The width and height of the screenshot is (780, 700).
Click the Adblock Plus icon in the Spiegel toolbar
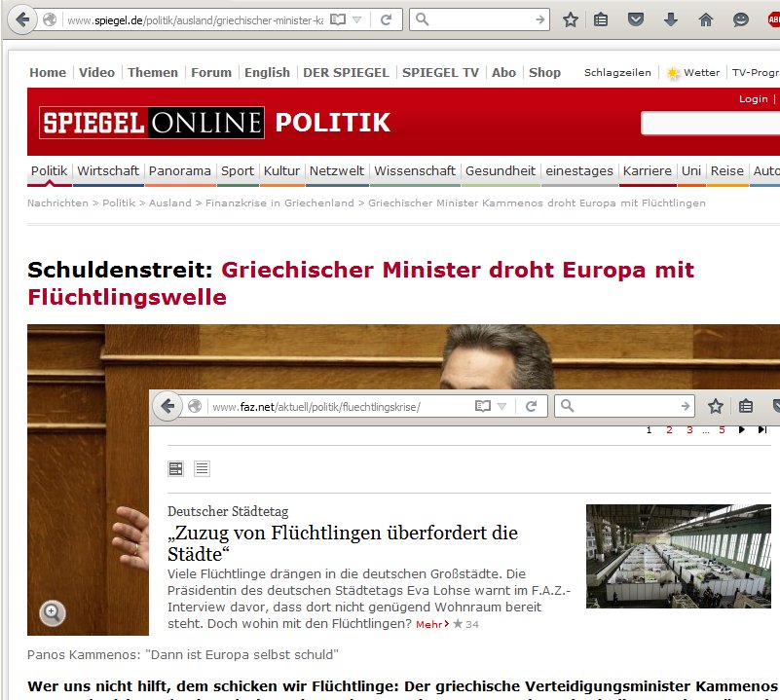click(x=773, y=19)
